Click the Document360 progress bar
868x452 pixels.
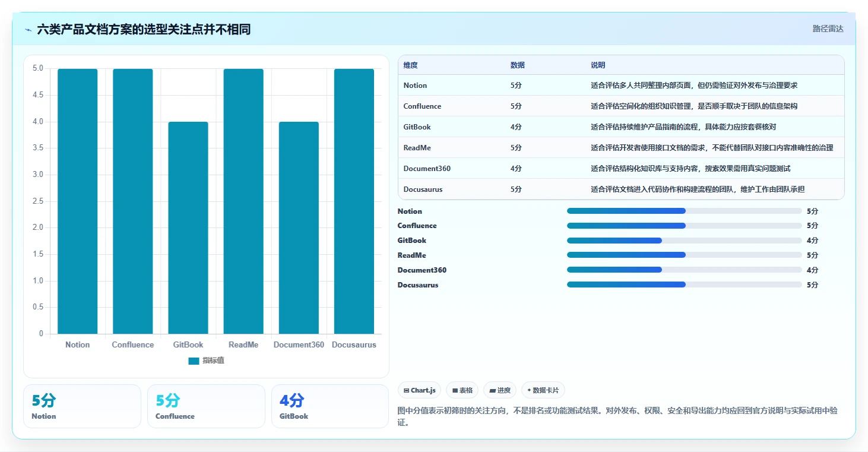[685, 270]
